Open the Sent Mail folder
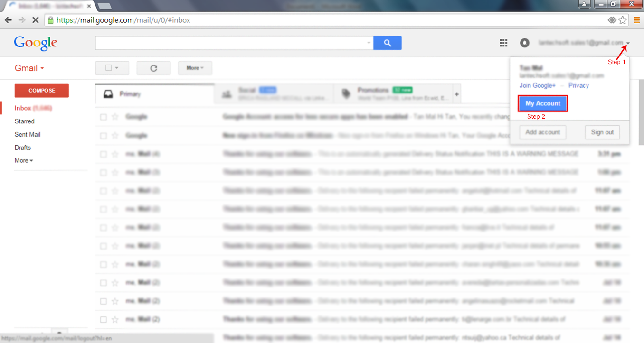This screenshot has width=644, height=343. [28, 135]
